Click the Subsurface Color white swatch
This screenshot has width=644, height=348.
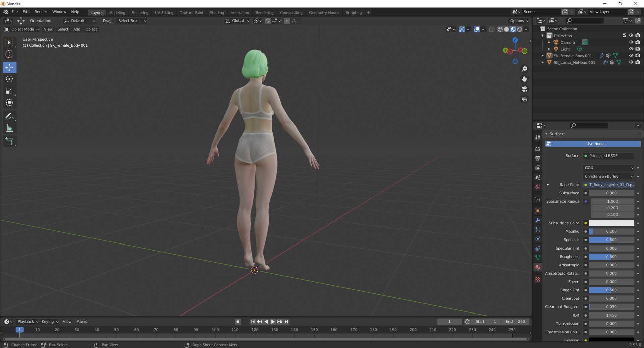click(611, 223)
